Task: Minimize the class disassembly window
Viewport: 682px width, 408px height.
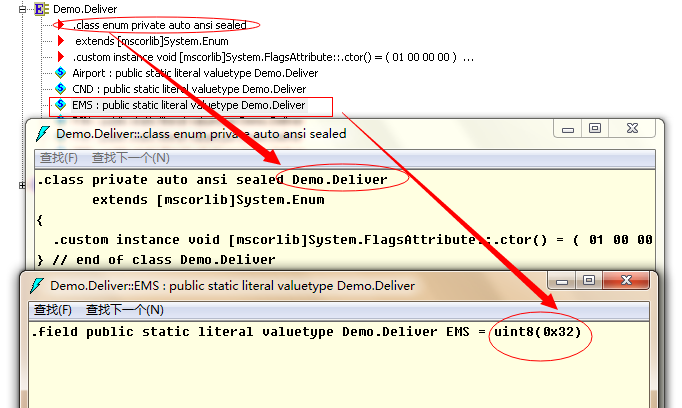Action: [568, 129]
